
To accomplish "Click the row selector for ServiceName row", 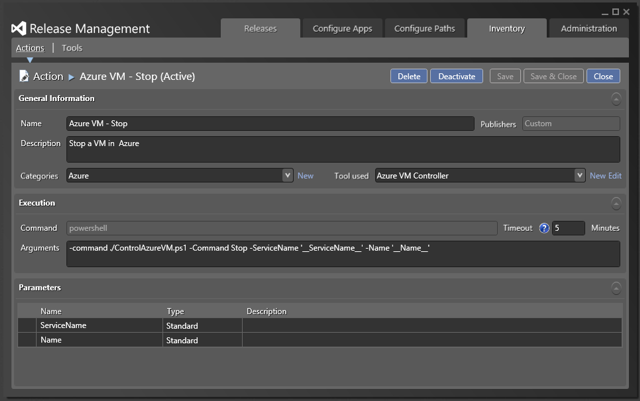I will [x=27, y=325].
